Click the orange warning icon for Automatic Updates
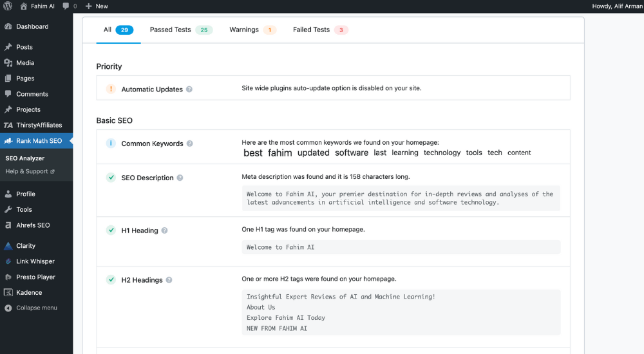The height and width of the screenshot is (354, 644). point(111,89)
